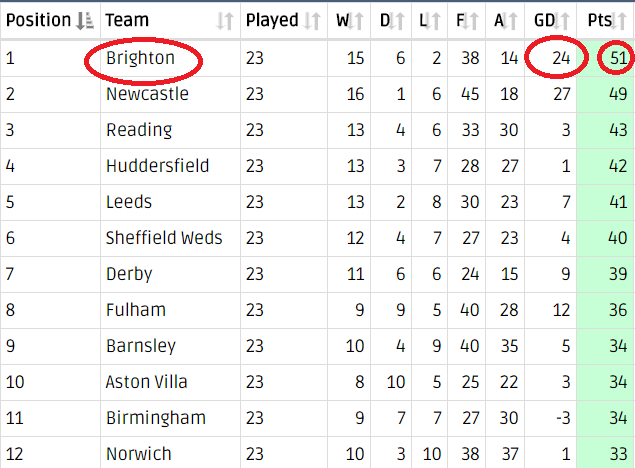Sort by D (draws) column arrows
Screen dimensions: 635x468
click(397, 21)
